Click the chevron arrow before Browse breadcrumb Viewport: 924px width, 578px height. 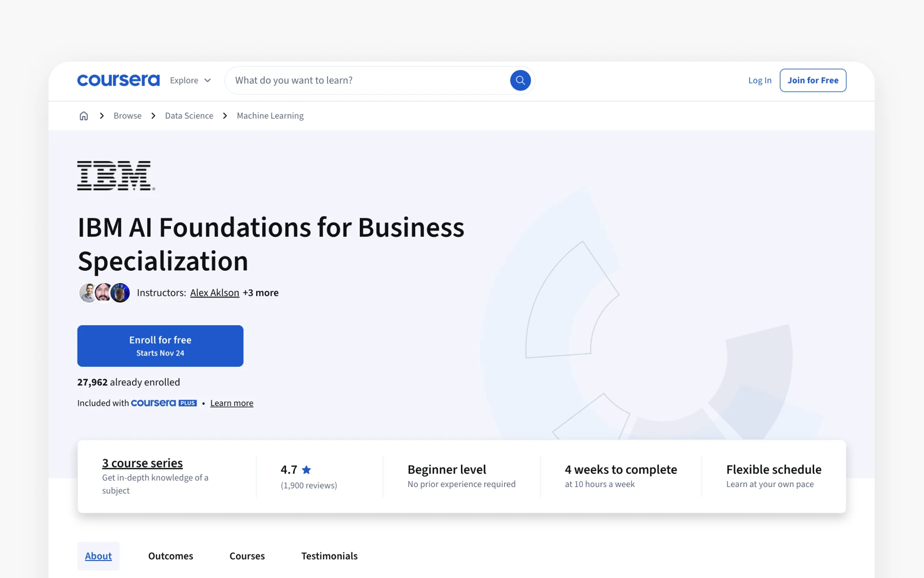tap(102, 116)
